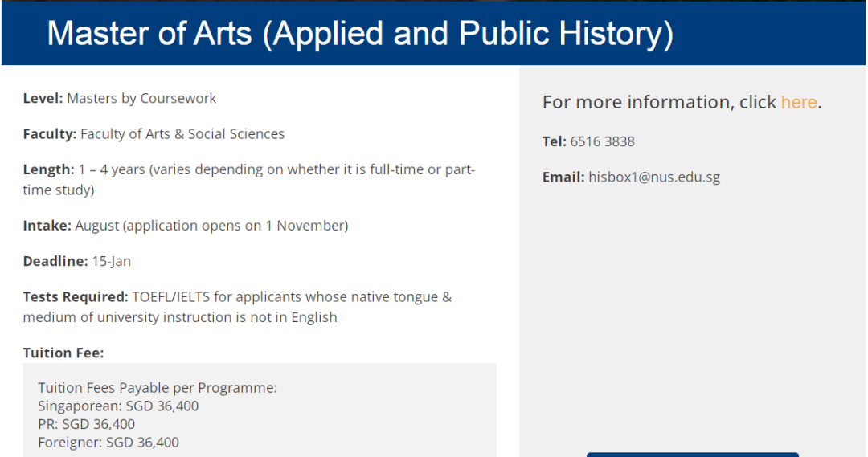Click the email address hisbox1@nus.edu.sg

tap(653, 177)
